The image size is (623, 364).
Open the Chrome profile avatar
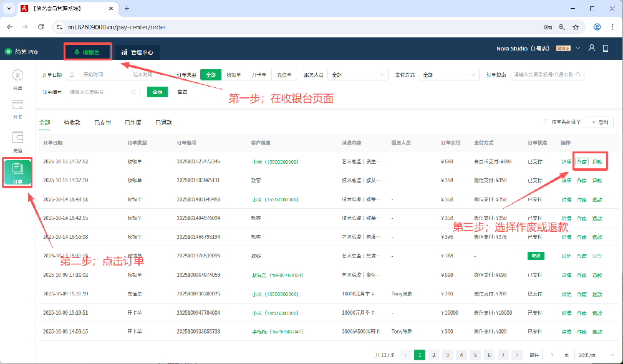point(597,27)
